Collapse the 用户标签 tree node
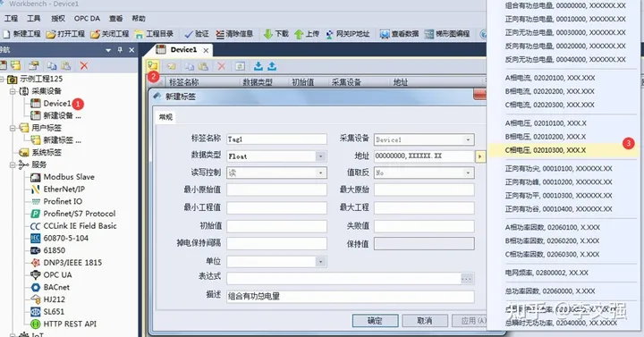The width and height of the screenshot is (644, 337). 13,128
